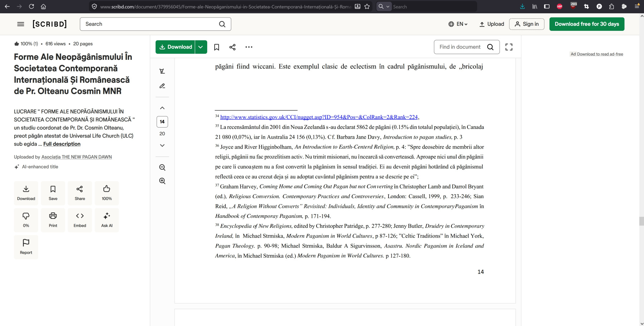644x326 pixels.
Task: Go to next page with down chevron
Action: [x=162, y=145]
